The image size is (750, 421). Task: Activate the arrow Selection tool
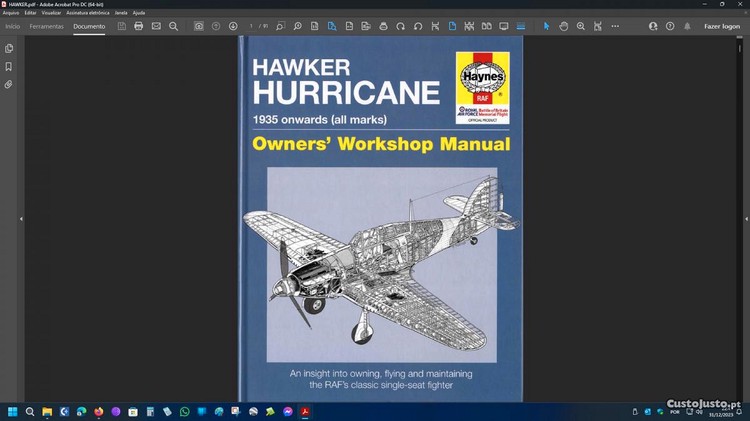click(x=547, y=26)
